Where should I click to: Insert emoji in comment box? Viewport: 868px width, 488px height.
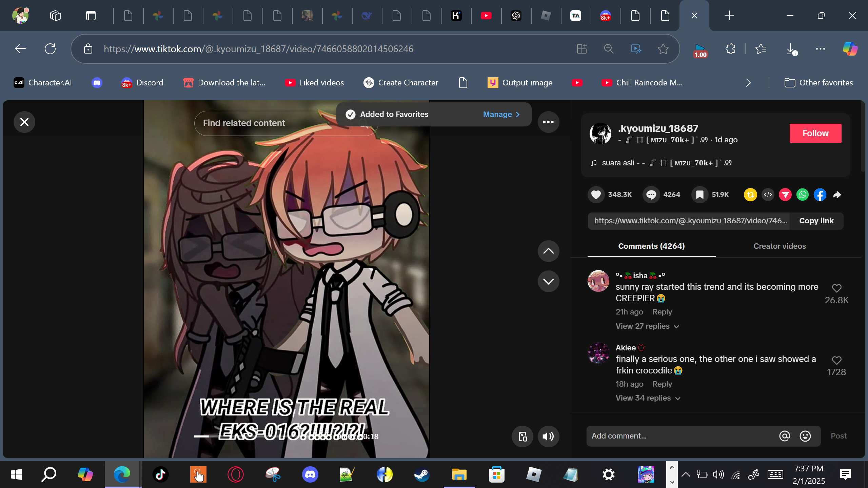point(805,436)
